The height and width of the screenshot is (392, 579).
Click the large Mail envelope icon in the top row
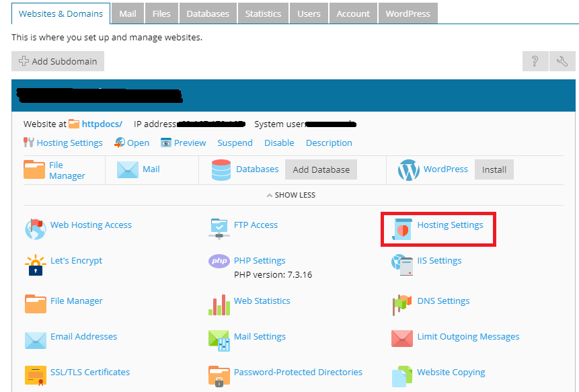pos(128,170)
